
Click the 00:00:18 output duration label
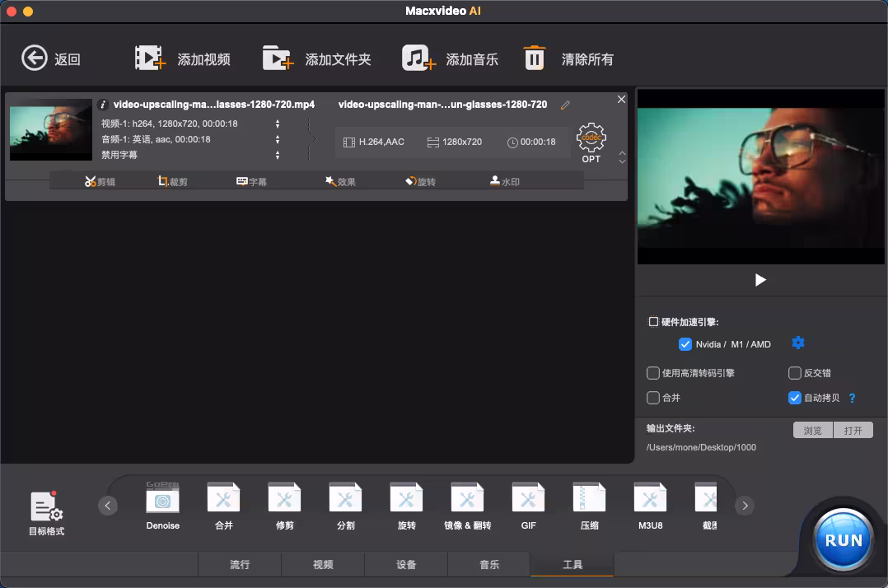531,142
